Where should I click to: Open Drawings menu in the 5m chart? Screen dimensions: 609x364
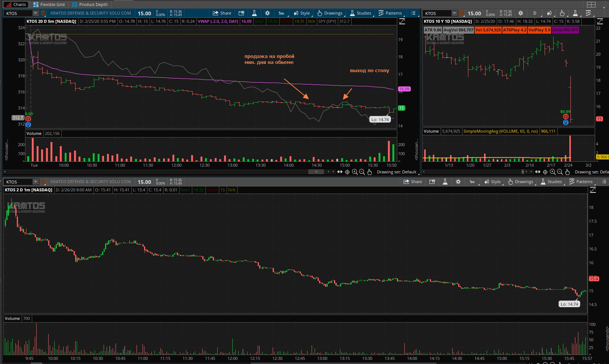[x=330, y=13]
